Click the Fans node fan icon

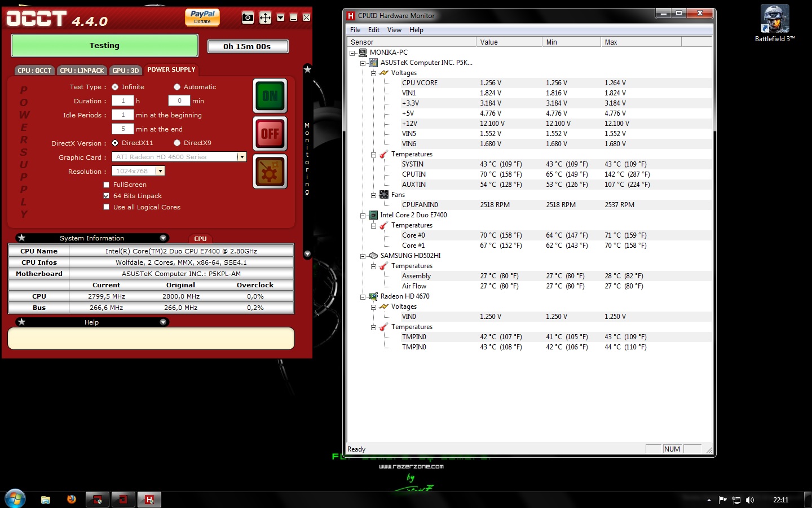(x=384, y=195)
